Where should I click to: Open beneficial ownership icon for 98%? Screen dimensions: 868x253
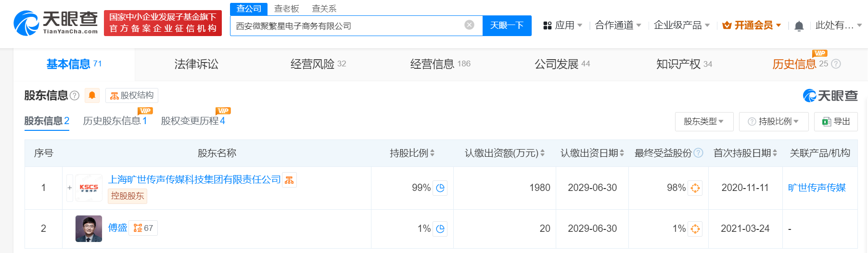pos(695,188)
